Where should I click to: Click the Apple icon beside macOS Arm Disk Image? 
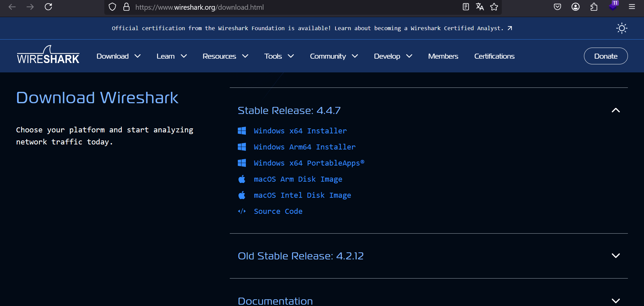[242, 179]
